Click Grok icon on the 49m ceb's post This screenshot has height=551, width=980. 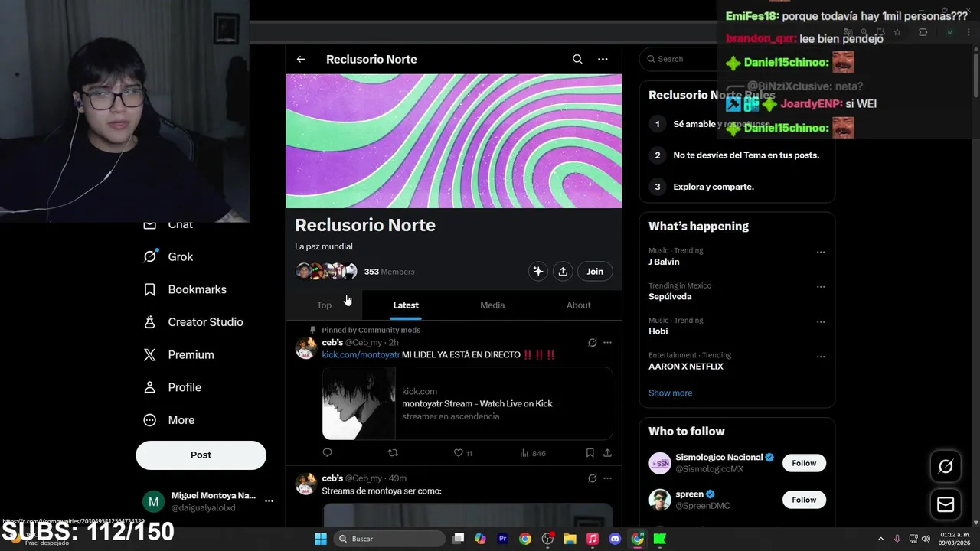(592, 478)
